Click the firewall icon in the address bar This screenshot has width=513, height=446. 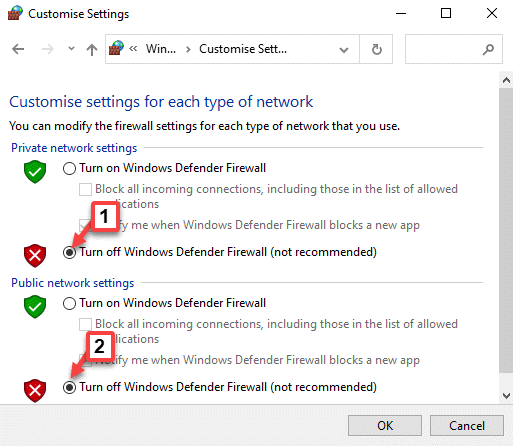tap(116, 48)
